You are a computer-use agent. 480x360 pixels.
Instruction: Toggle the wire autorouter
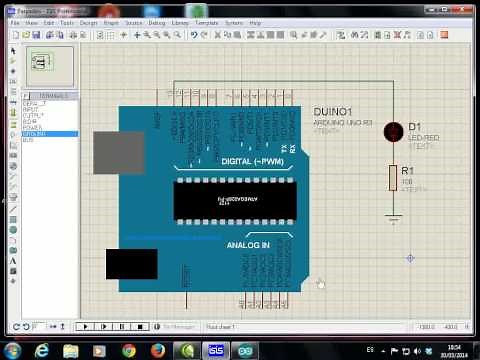pyautogui.click(x=341, y=35)
